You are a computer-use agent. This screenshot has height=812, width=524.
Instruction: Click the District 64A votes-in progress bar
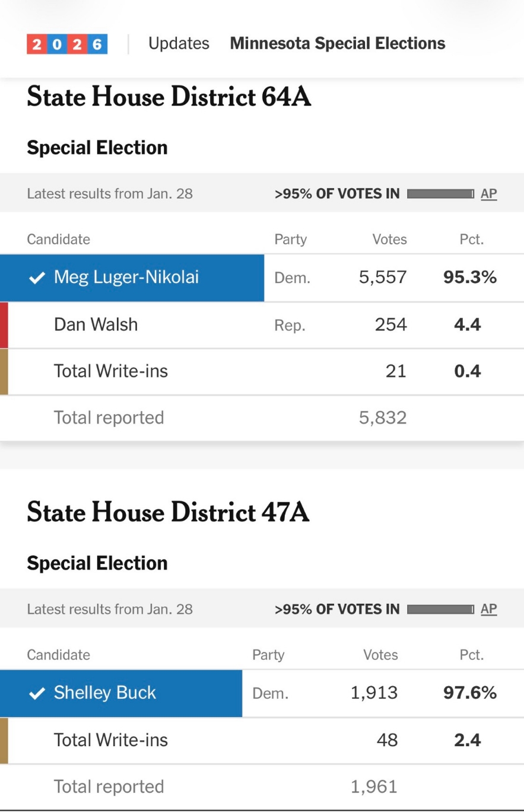pyautogui.click(x=440, y=193)
